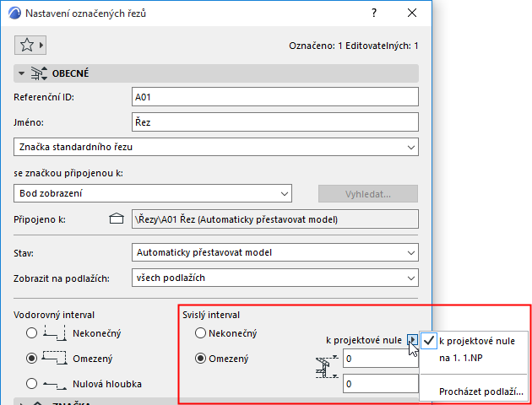Open the help question mark button
This screenshot has width=532, height=405.
click(374, 13)
